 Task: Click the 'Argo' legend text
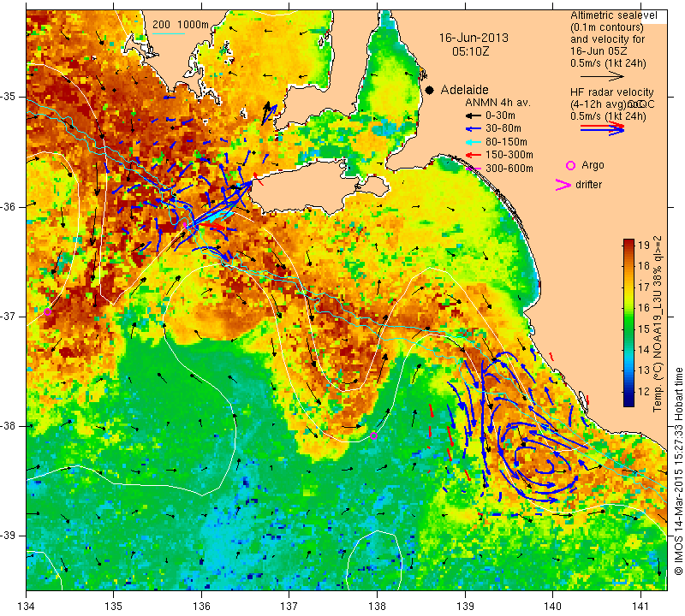(593, 165)
